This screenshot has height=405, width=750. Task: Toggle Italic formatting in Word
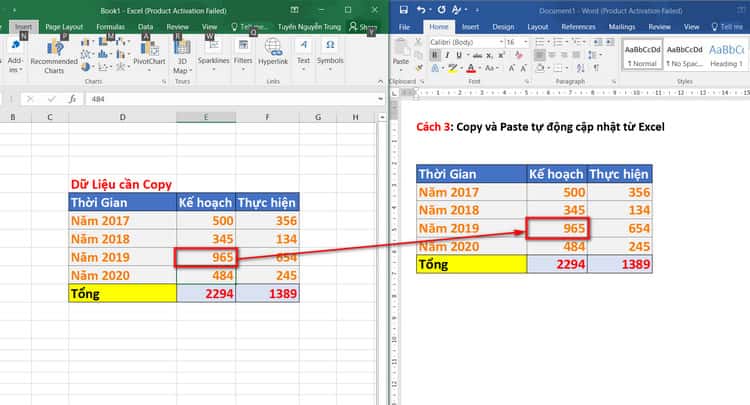[447, 55]
